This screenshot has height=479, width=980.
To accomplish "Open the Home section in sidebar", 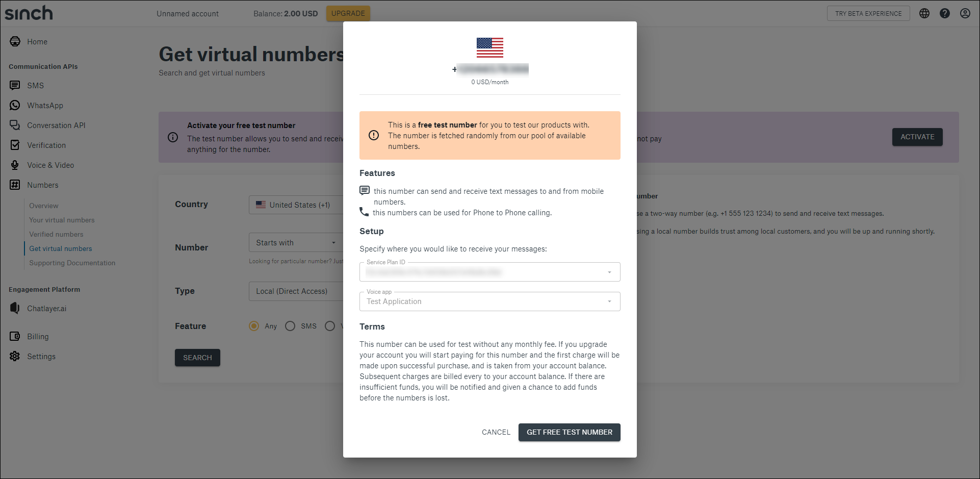I will [x=15, y=41].
